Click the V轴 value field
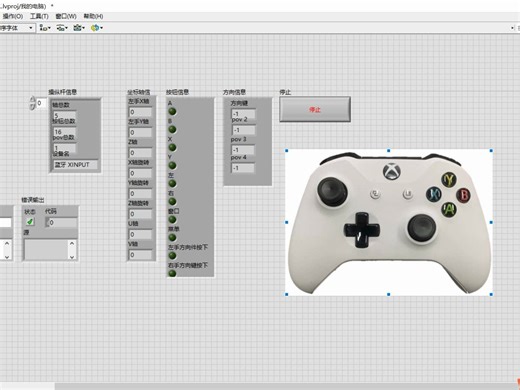520x390 pixels. [x=140, y=255]
